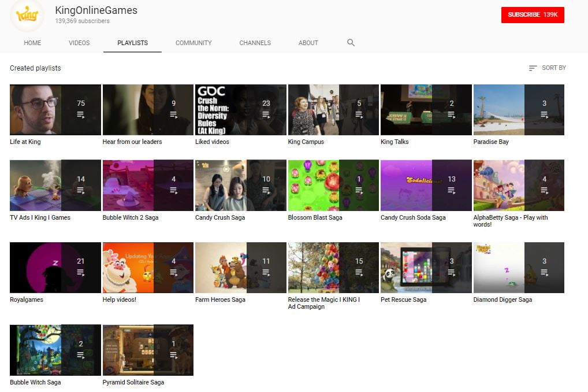
Task: Open the Paradise Bay title link
Action: [491, 142]
